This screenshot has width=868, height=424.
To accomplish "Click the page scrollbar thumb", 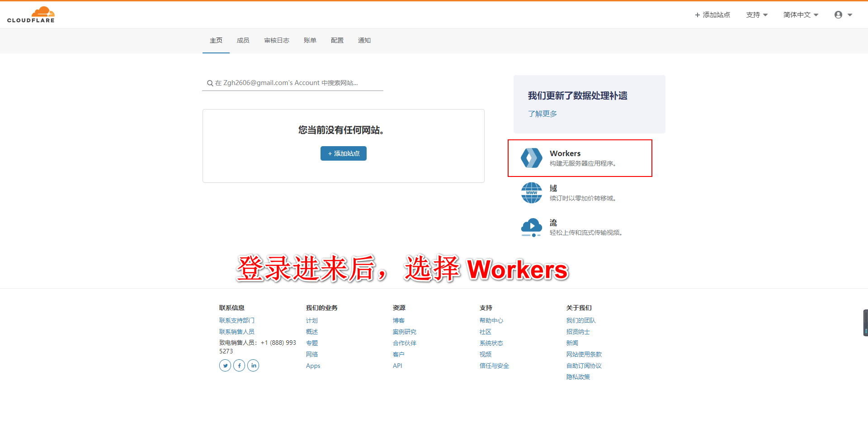I will [x=866, y=323].
